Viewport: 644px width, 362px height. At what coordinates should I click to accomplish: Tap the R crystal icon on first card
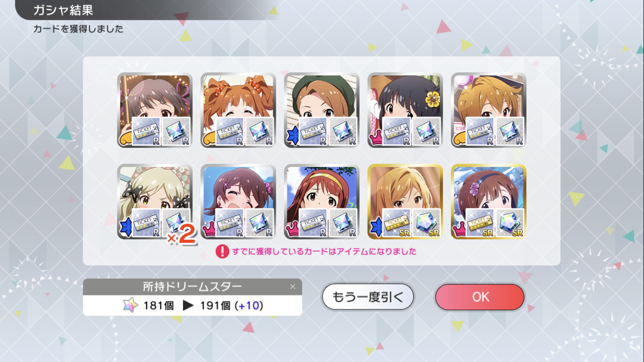pyautogui.click(x=176, y=131)
